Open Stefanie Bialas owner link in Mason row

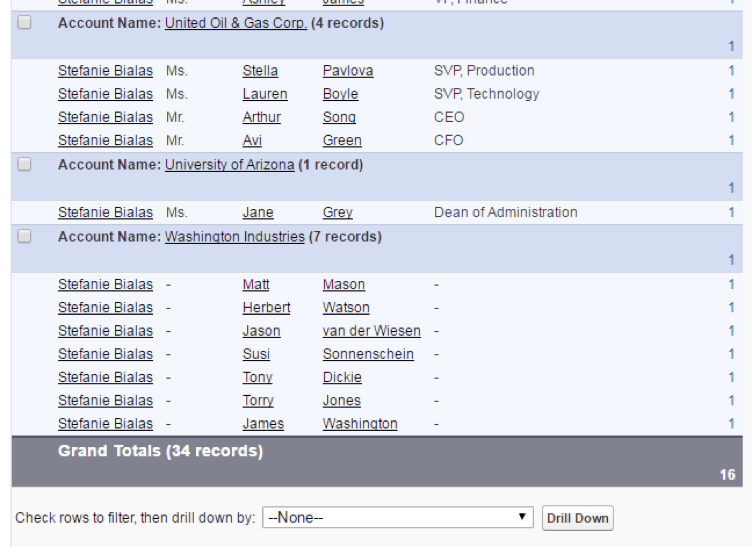click(106, 284)
